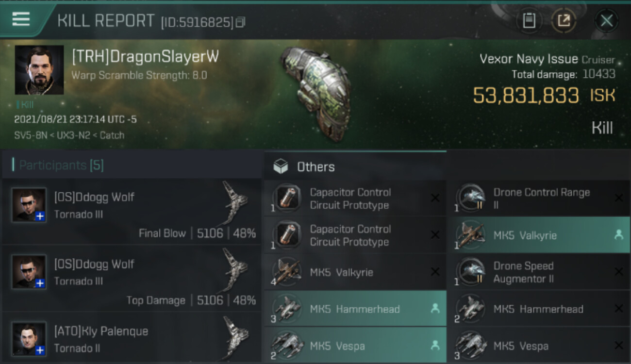
Task: Open the clipboard icon in header
Action: (529, 20)
